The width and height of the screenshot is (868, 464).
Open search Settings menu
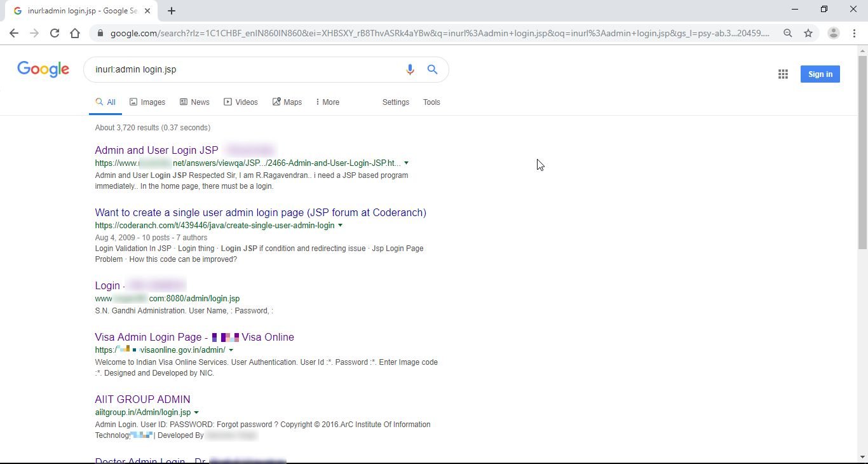click(396, 102)
